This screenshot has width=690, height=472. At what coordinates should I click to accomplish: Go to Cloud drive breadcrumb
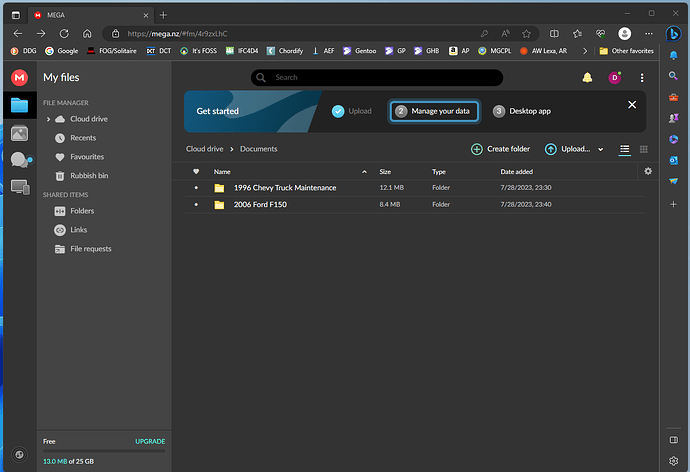[x=204, y=149]
